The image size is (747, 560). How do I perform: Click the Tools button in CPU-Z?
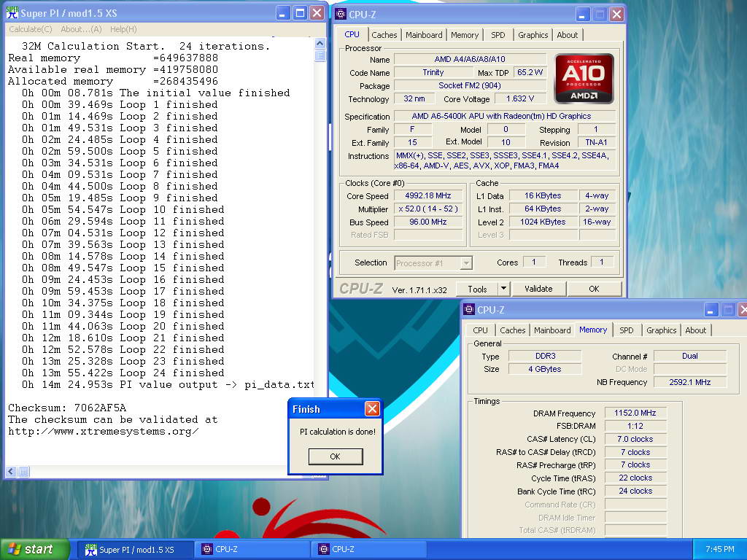[477, 289]
